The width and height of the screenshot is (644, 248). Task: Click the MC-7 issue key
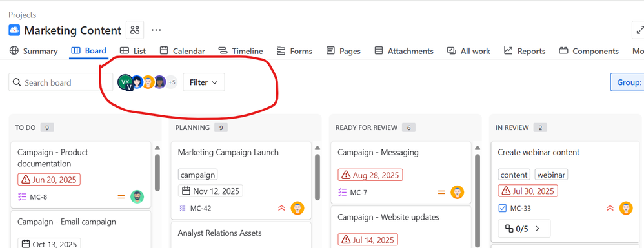359,192
